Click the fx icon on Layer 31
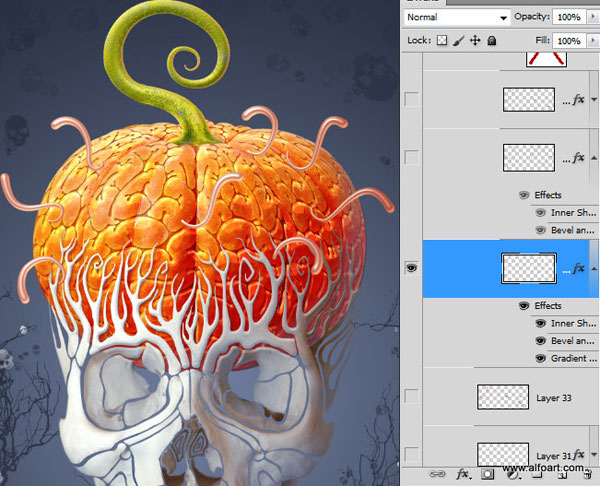 (579, 454)
